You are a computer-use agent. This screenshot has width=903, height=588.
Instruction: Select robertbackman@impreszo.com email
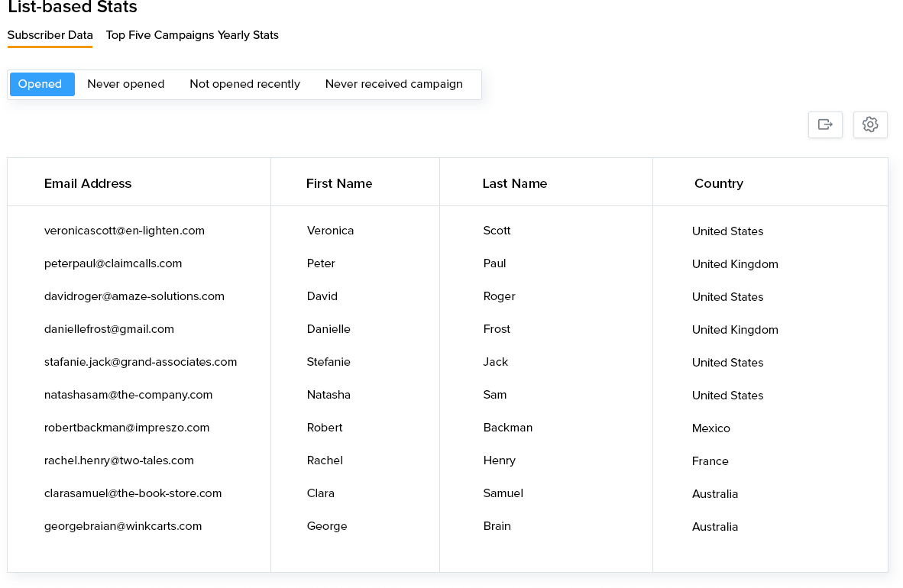click(x=127, y=428)
